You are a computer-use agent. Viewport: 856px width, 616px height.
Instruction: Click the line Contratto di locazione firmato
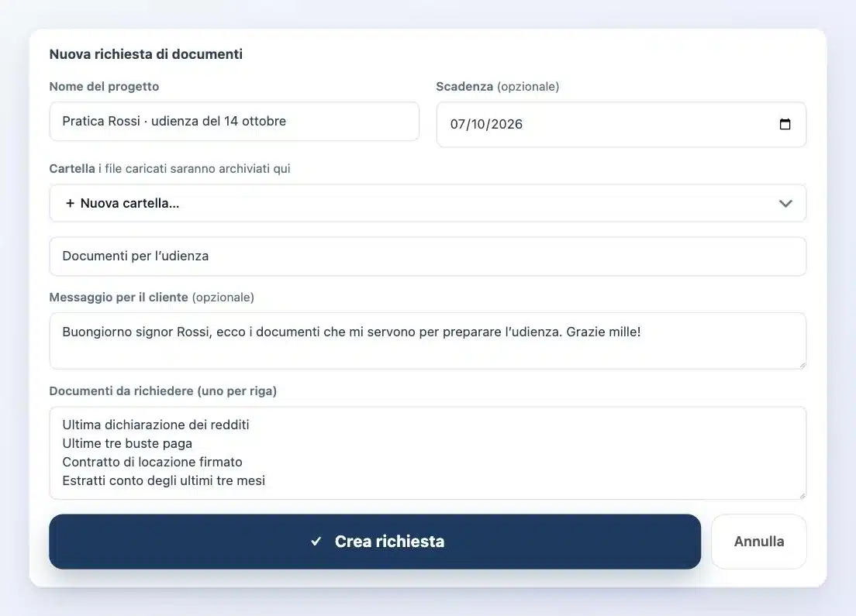(152, 462)
